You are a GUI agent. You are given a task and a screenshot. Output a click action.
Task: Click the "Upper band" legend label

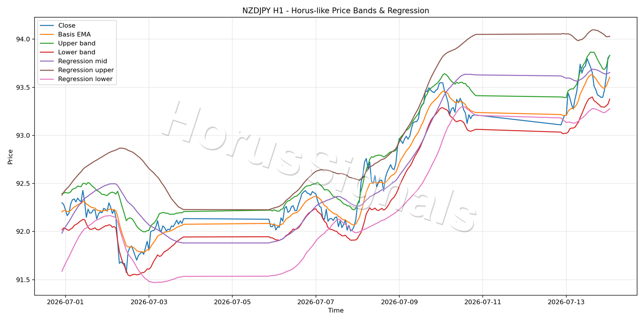(x=77, y=43)
